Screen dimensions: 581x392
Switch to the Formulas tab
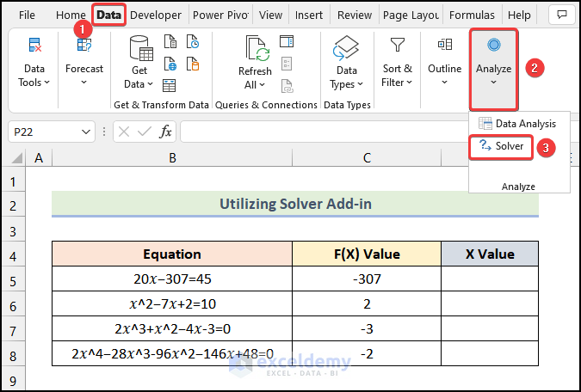pos(472,15)
